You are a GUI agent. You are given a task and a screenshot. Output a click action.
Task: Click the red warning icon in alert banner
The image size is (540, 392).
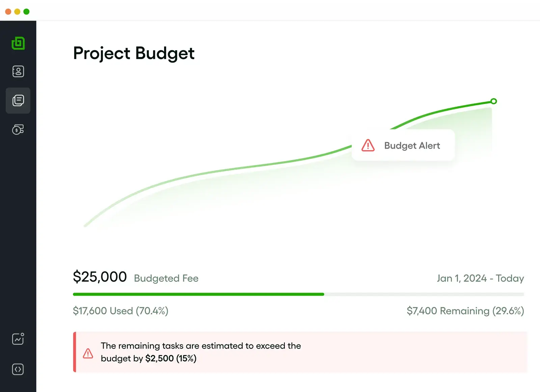coord(88,353)
